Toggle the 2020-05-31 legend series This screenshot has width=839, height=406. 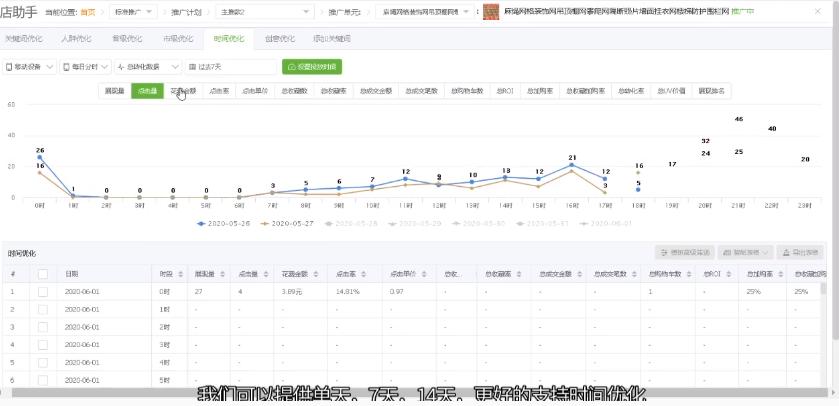(x=544, y=224)
